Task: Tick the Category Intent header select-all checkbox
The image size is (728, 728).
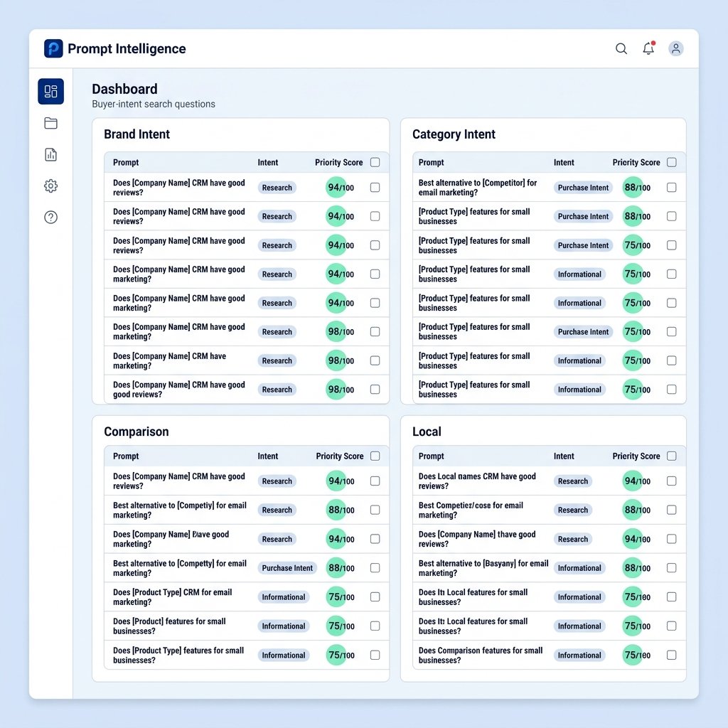Action: (x=671, y=162)
